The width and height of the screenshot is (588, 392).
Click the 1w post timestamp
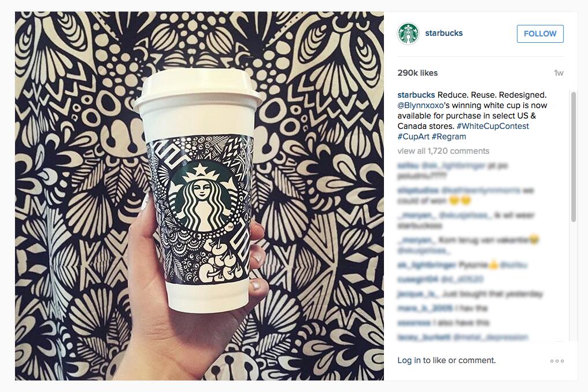(x=559, y=73)
